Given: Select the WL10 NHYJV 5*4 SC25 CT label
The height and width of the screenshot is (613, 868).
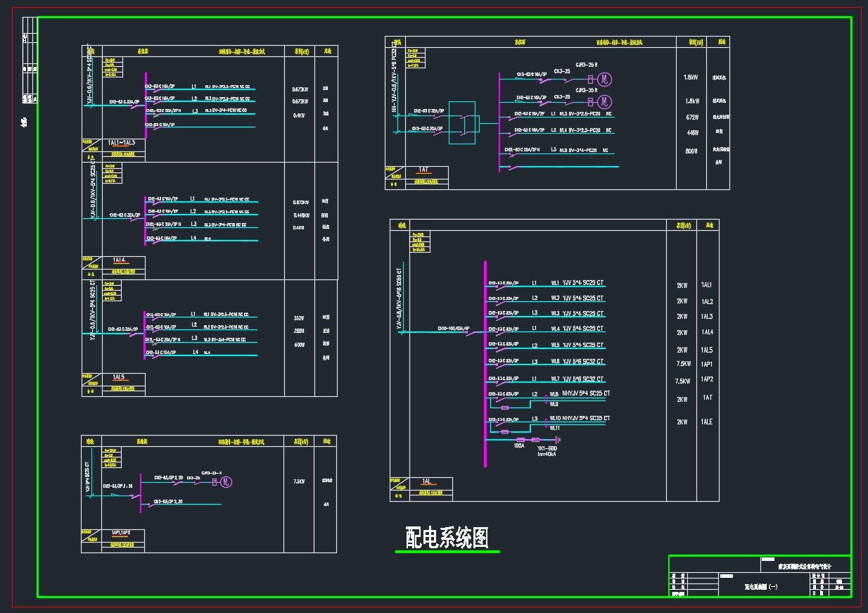Looking at the screenshot, I should point(580,418).
